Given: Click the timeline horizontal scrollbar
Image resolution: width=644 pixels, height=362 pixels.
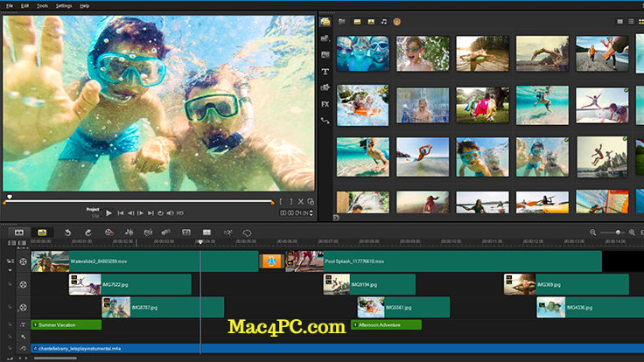Looking at the screenshot, I should coord(55,359).
